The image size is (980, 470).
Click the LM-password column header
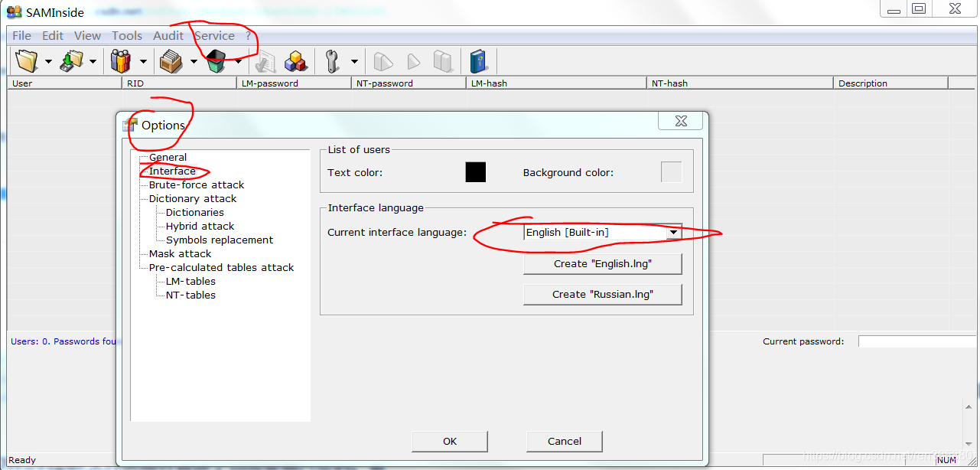click(x=295, y=83)
